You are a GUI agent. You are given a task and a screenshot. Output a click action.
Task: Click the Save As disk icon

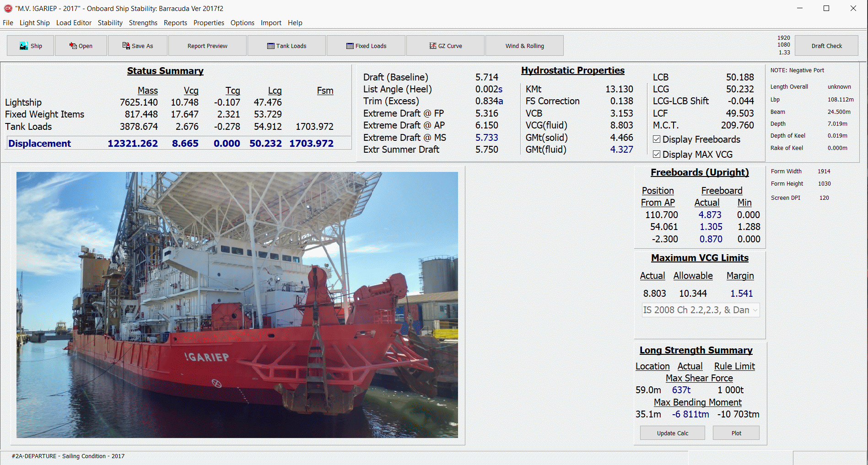pos(126,46)
